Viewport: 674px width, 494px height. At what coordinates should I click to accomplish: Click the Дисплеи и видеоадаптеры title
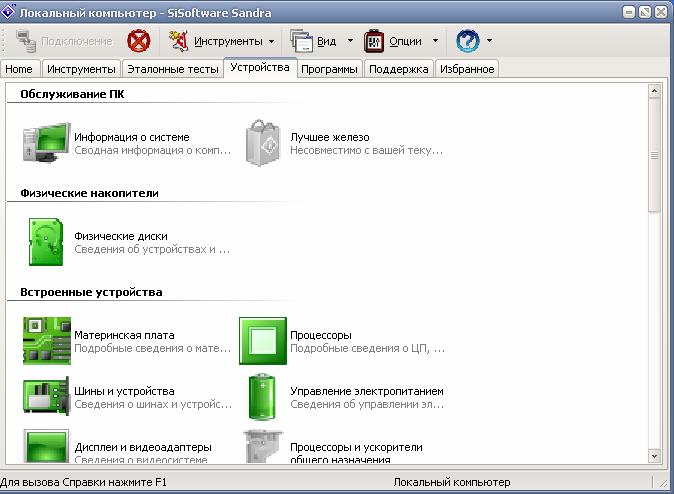pos(143,447)
